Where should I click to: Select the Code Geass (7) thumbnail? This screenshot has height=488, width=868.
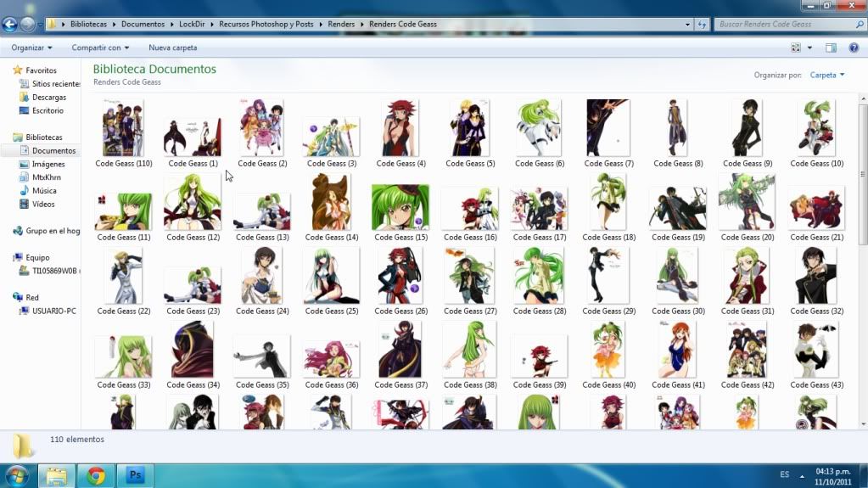[608, 128]
